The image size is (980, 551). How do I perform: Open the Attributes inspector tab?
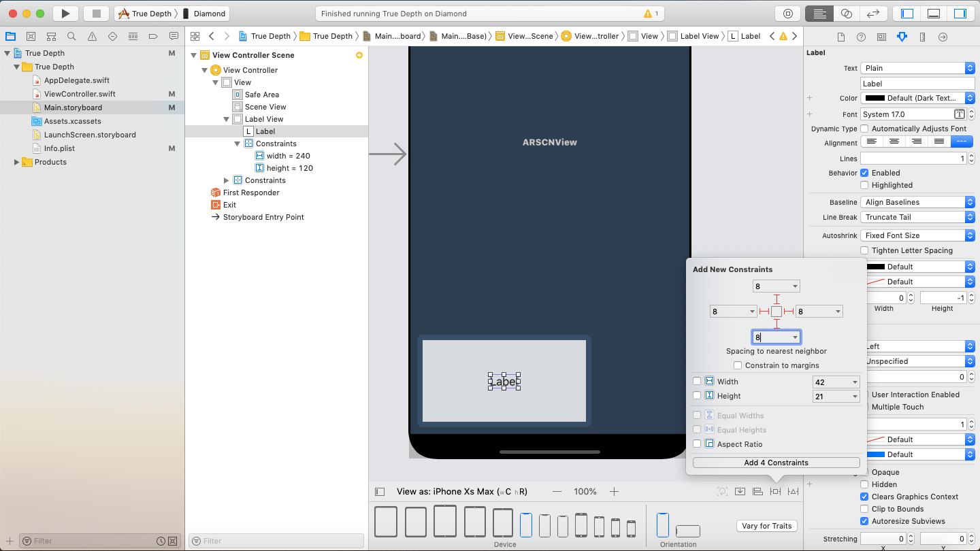(902, 37)
